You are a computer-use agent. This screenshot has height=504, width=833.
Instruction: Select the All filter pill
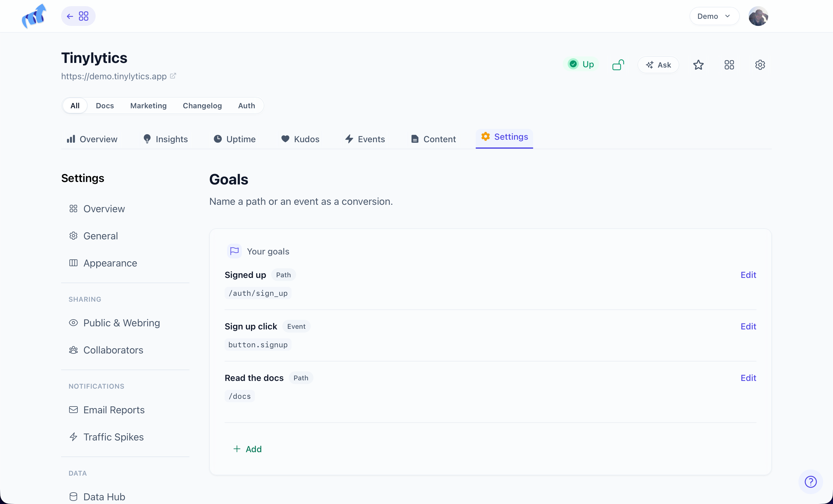(x=75, y=105)
